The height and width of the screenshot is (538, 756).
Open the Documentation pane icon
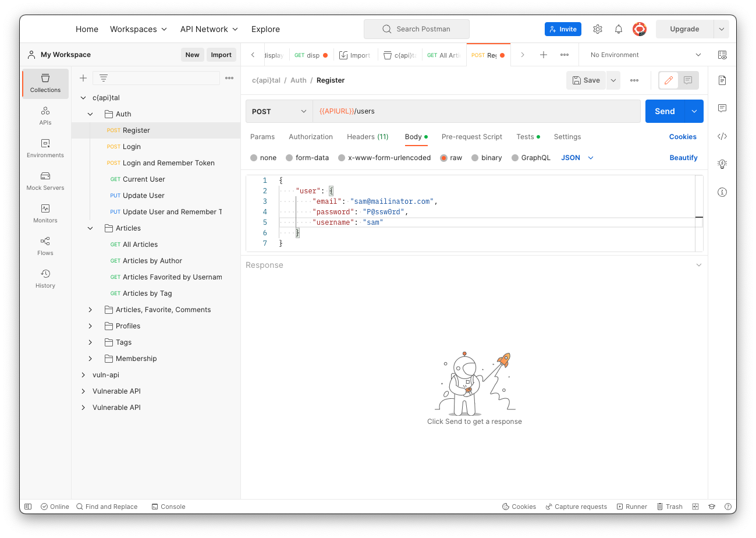(x=722, y=80)
